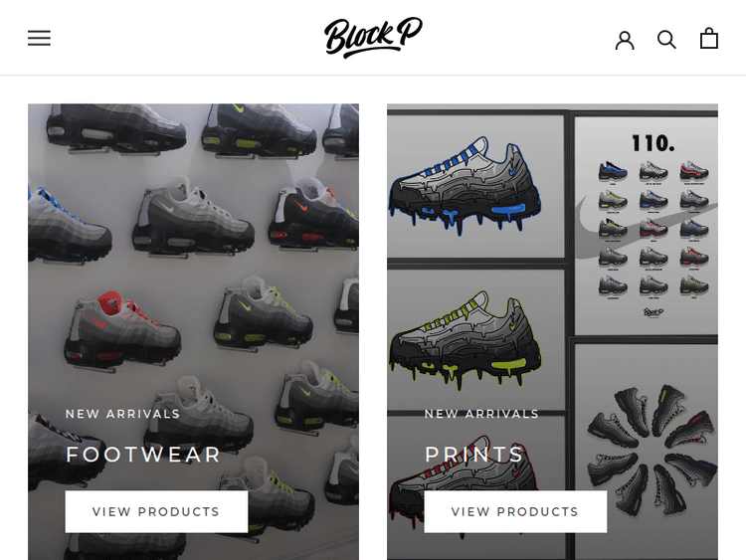746x560 pixels.
Task: Open the shopping bag cart icon
Action: 709,39
